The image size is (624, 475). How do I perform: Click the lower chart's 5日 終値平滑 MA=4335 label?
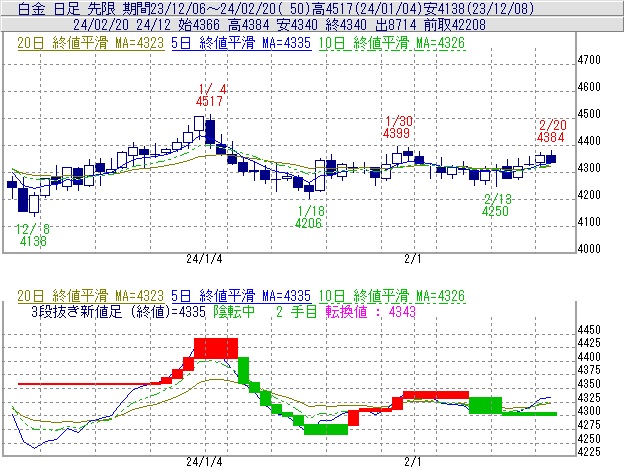[241, 296]
